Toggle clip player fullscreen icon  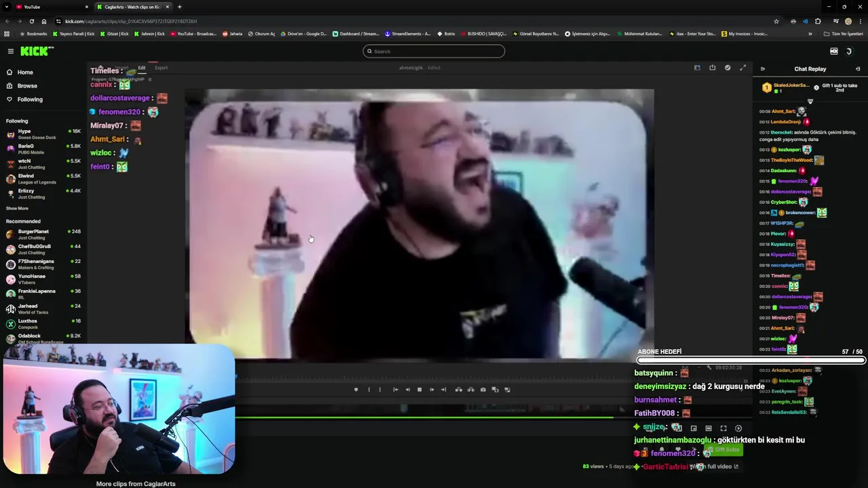point(724,428)
